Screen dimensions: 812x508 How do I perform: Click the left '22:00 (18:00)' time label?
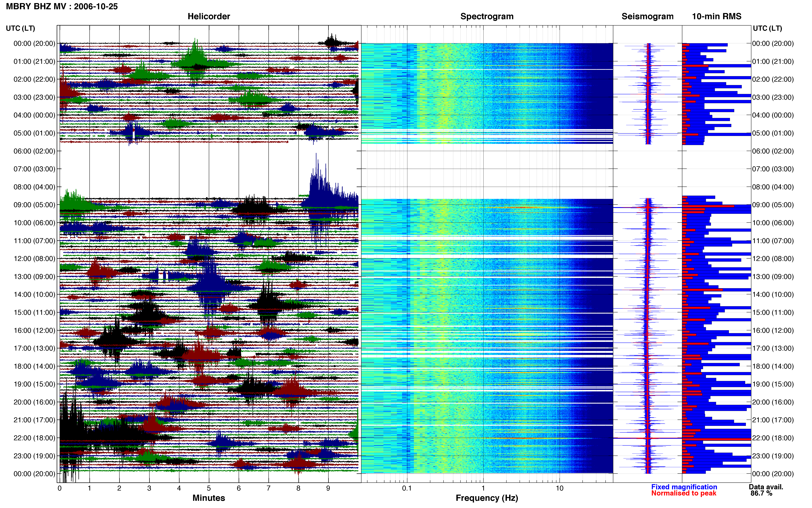pyautogui.click(x=34, y=438)
